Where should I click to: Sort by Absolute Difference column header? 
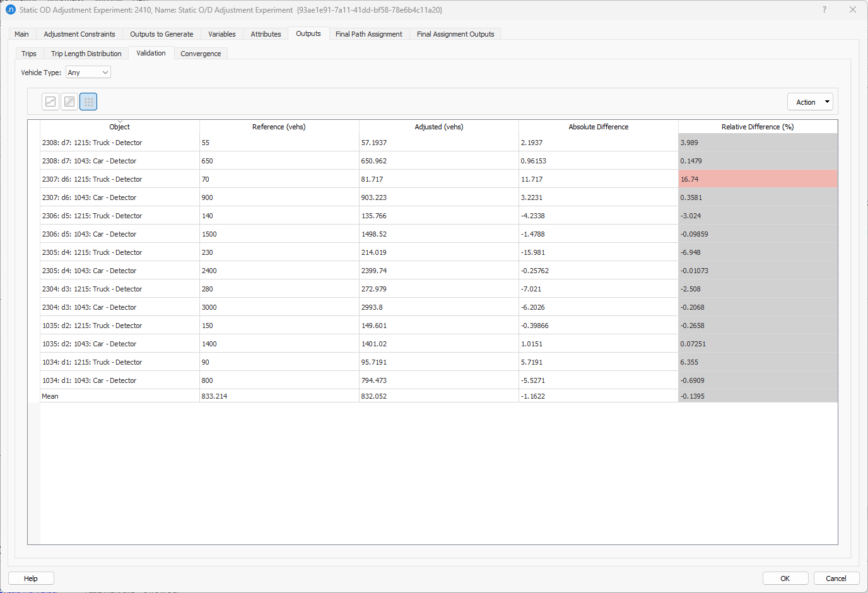point(599,127)
